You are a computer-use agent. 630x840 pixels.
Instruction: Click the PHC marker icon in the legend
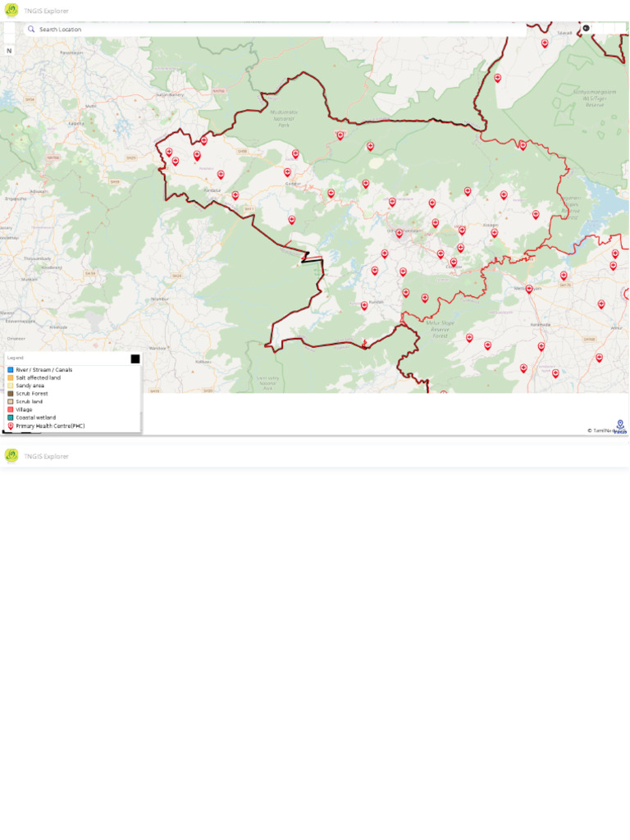point(10,426)
